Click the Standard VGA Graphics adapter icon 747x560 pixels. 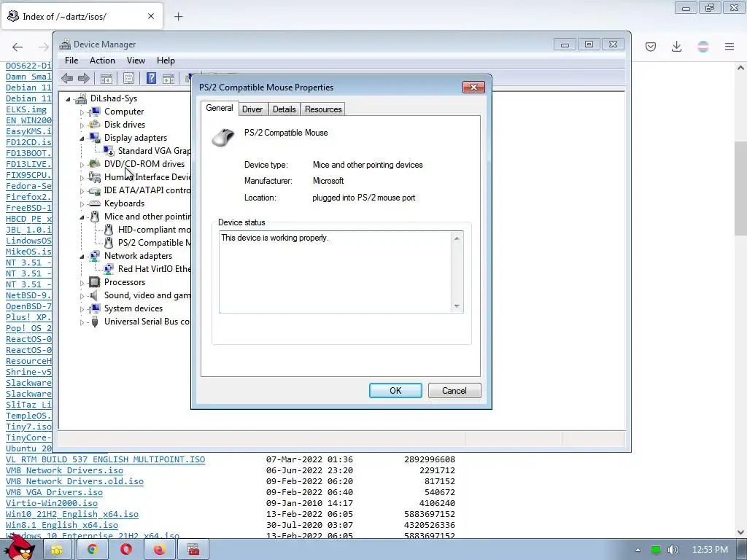109,151
